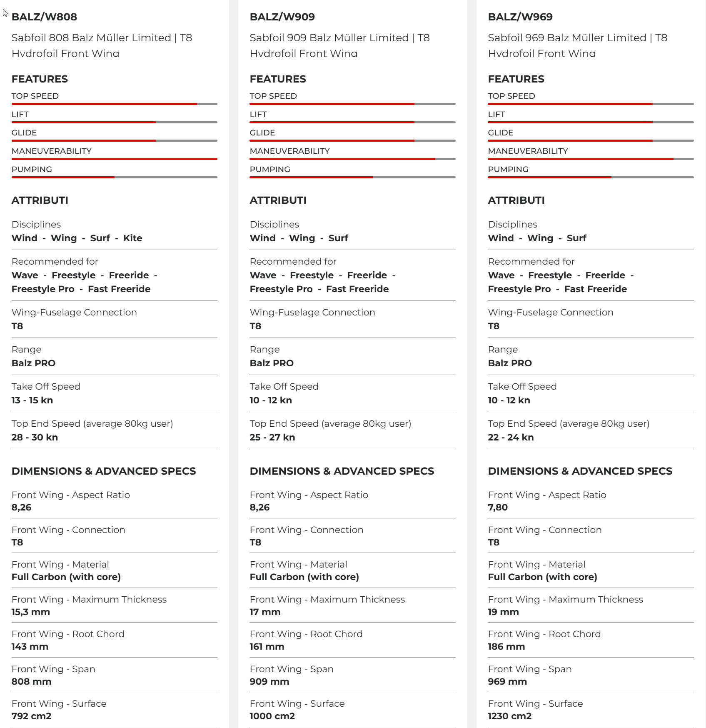The image size is (706, 728).
Task: Click Fast Freeride recommendation in the BALZ/W969 column
Action: [x=595, y=289]
